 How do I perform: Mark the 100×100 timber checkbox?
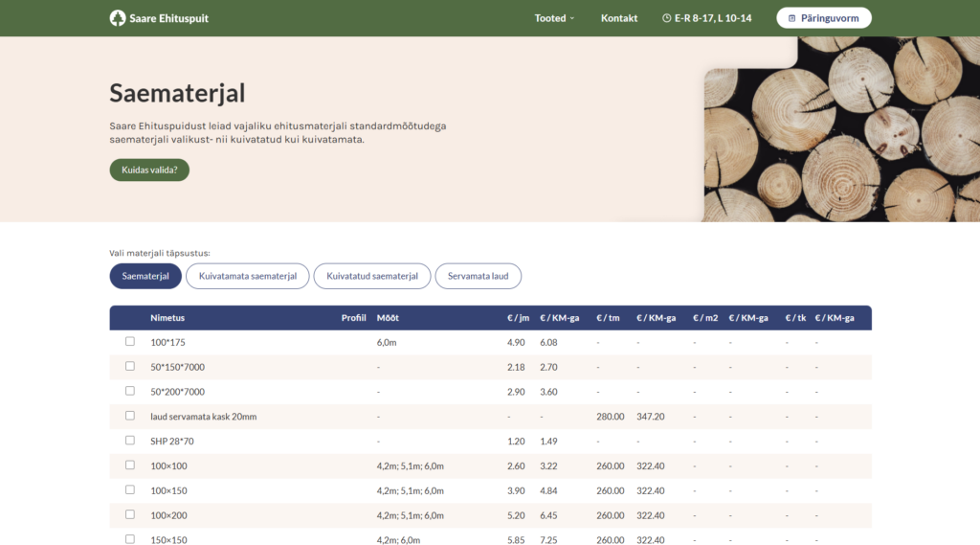pyautogui.click(x=130, y=466)
